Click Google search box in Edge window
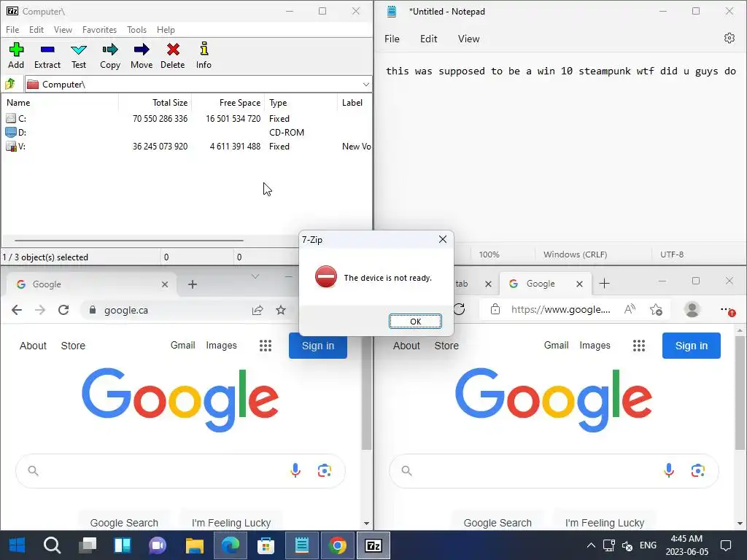747x560 pixels. click(554, 470)
